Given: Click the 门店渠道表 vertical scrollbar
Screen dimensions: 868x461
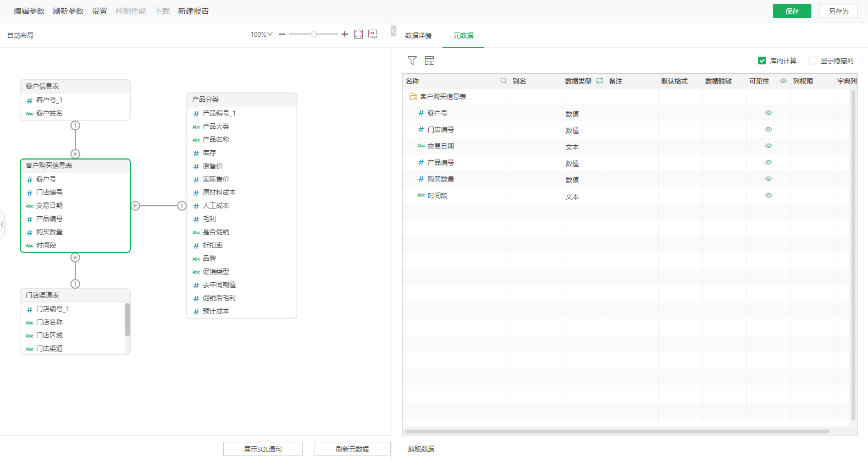Looking at the screenshot, I should tap(127, 319).
